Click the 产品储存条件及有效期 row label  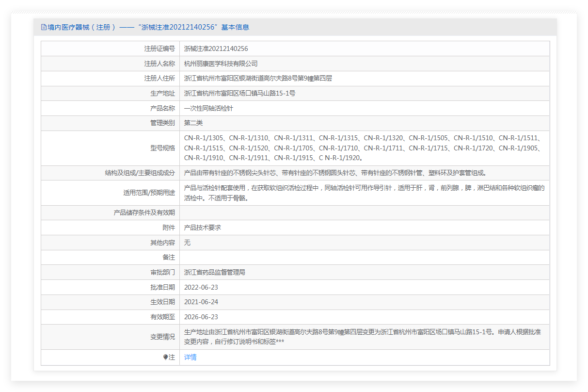(x=144, y=212)
